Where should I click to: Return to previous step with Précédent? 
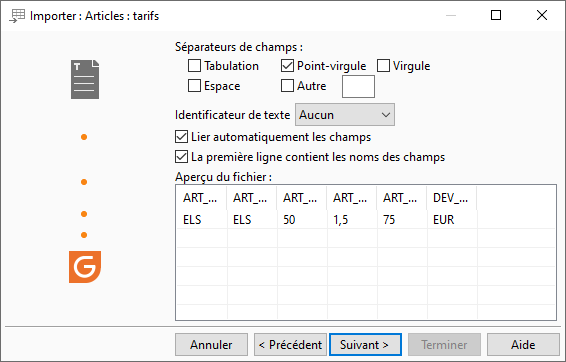coord(290,345)
